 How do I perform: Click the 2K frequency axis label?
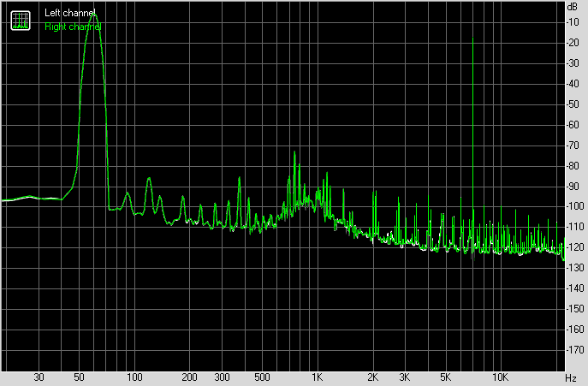373,377
